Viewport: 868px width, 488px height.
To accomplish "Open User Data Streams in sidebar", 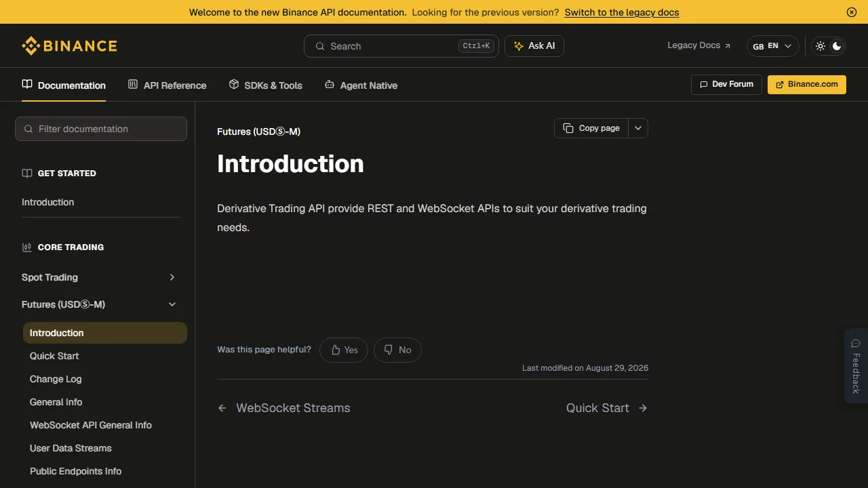I will (71, 448).
